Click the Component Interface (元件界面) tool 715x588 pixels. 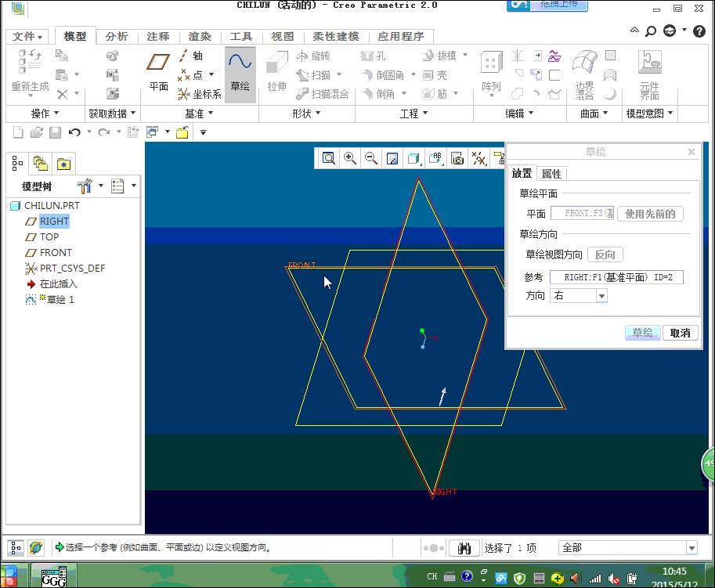tap(650, 74)
